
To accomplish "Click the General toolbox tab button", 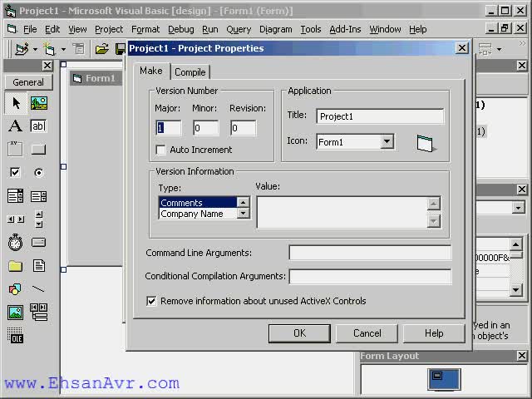I will coord(28,82).
